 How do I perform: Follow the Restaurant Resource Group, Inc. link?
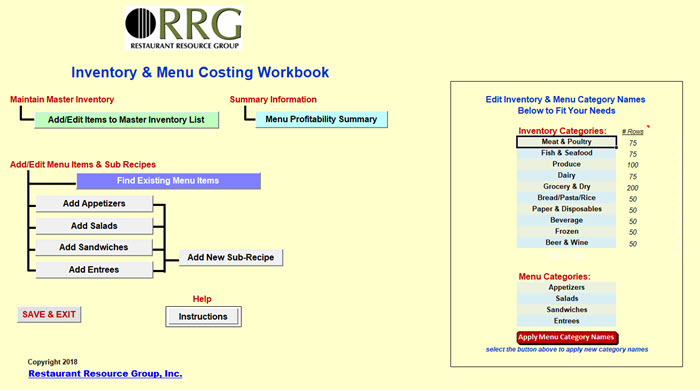[105, 374]
